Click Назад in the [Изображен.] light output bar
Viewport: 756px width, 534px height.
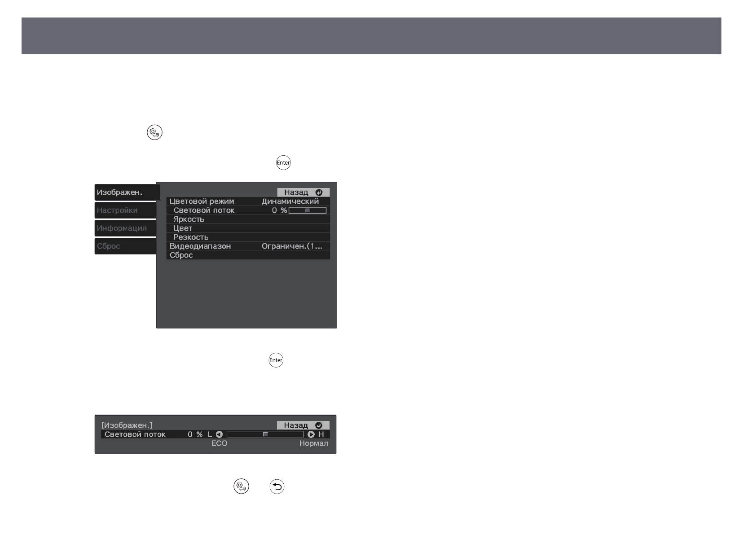click(x=303, y=425)
